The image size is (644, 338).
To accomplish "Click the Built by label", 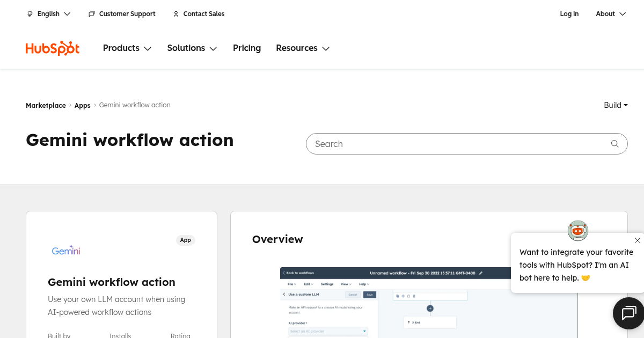I will point(59,335).
